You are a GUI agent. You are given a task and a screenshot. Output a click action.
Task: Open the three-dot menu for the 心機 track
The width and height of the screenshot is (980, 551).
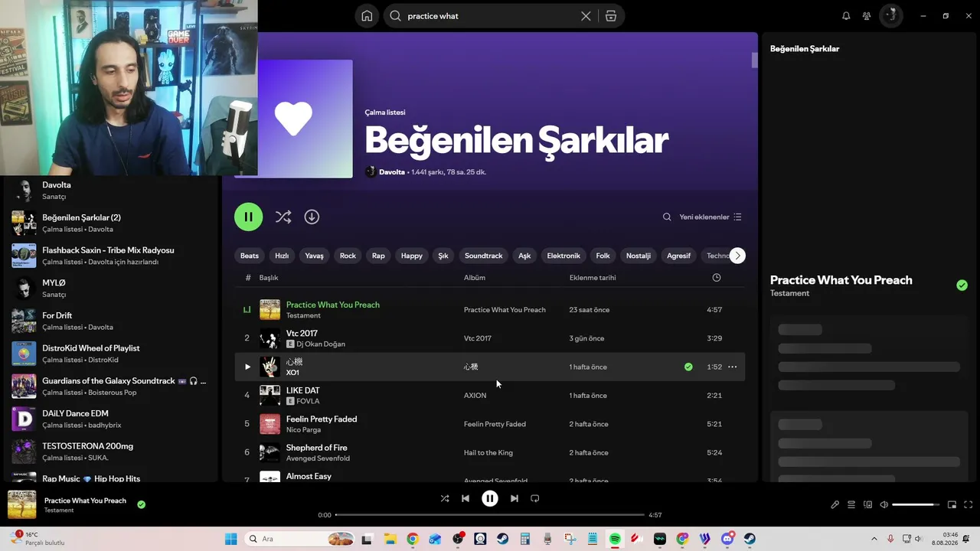pos(732,367)
